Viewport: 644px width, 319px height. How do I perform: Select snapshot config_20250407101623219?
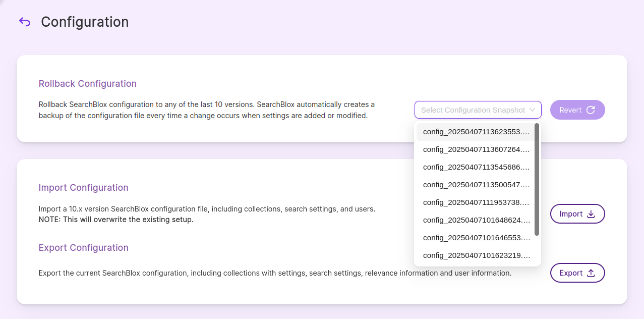pyautogui.click(x=475, y=255)
